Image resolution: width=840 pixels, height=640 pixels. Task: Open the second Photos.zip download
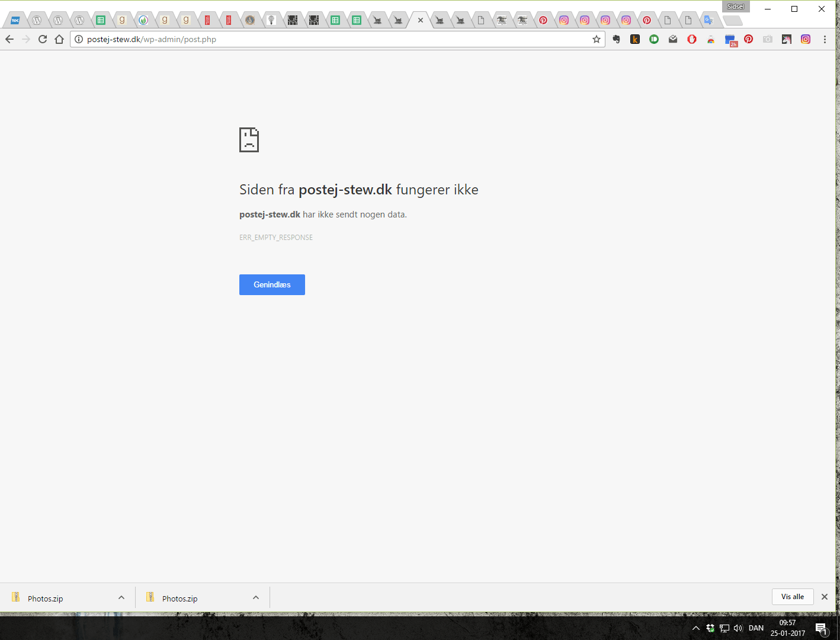pyautogui.click(x=179, y=599)
